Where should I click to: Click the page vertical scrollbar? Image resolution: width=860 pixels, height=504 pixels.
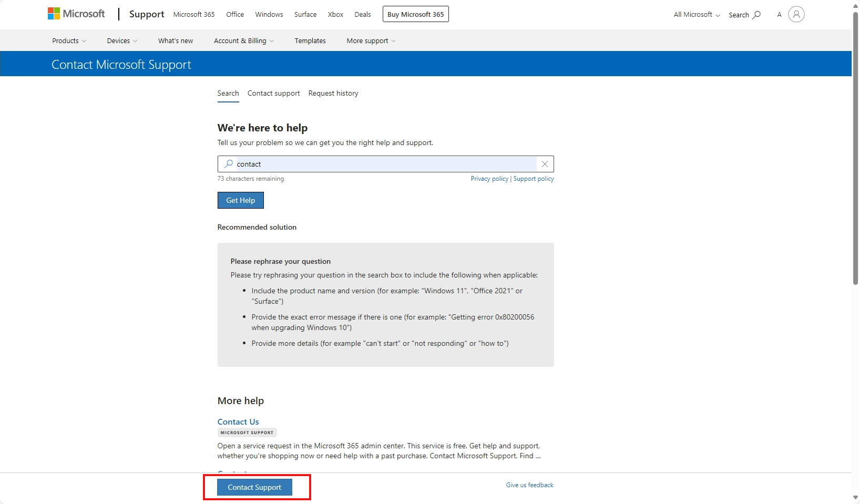click(x=856, y=148)
